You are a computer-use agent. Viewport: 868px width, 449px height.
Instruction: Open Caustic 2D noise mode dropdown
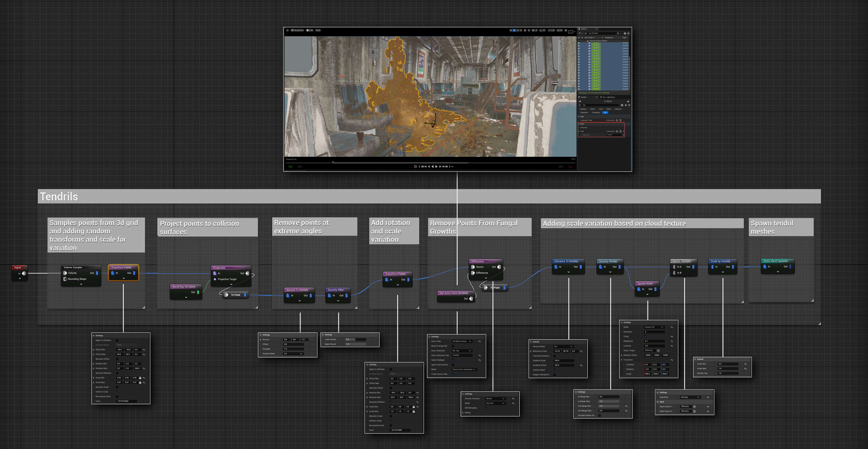(x=654, y=327)
